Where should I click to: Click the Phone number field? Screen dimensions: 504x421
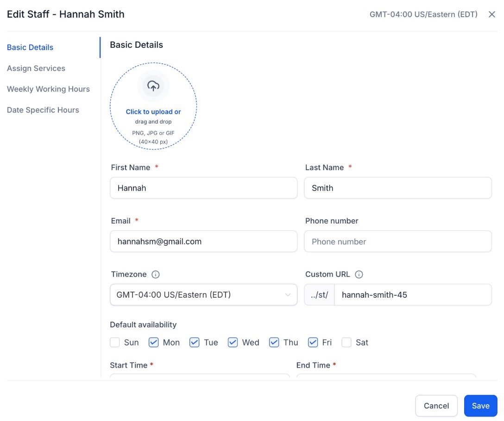coord(397,242)
